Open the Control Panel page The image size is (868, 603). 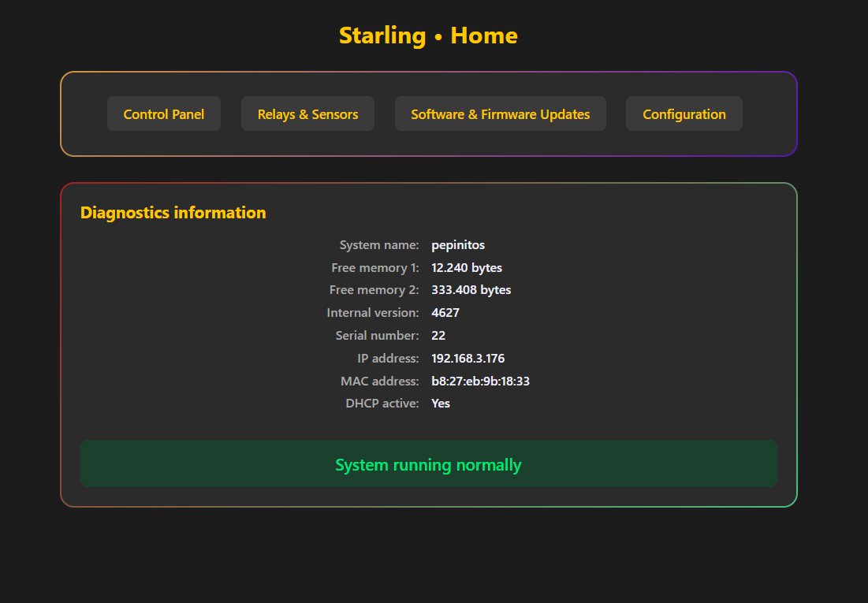tap(164, 114)
